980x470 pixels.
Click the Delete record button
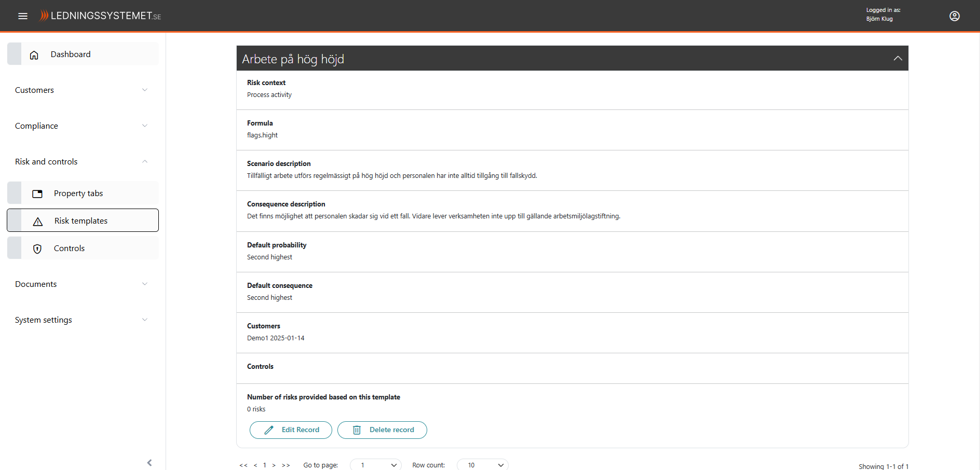pos(382,430)
